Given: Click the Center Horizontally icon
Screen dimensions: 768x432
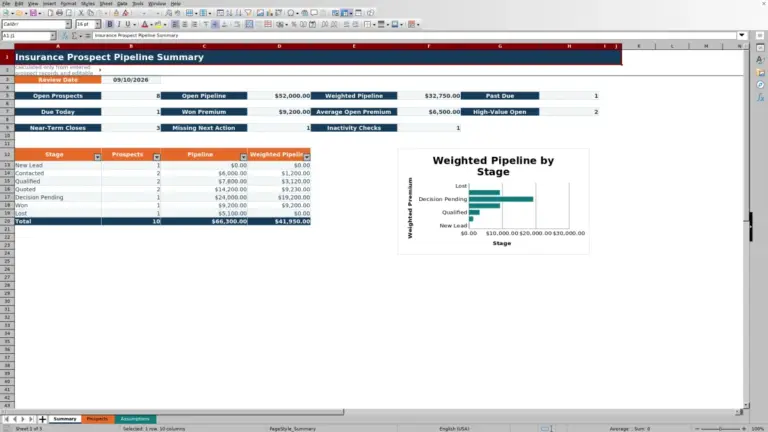Looking at the screenshot, I should click(x=185, y=24).
